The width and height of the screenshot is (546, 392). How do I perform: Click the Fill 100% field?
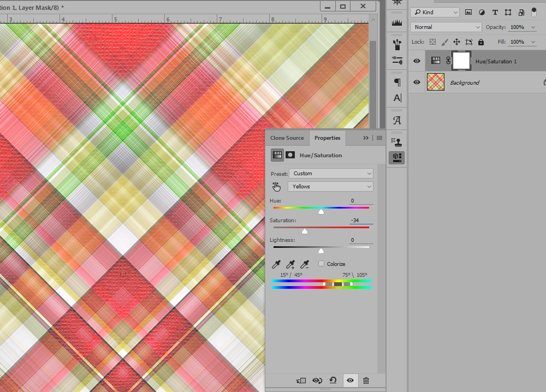pyautogui.click(x=519, y=42)
